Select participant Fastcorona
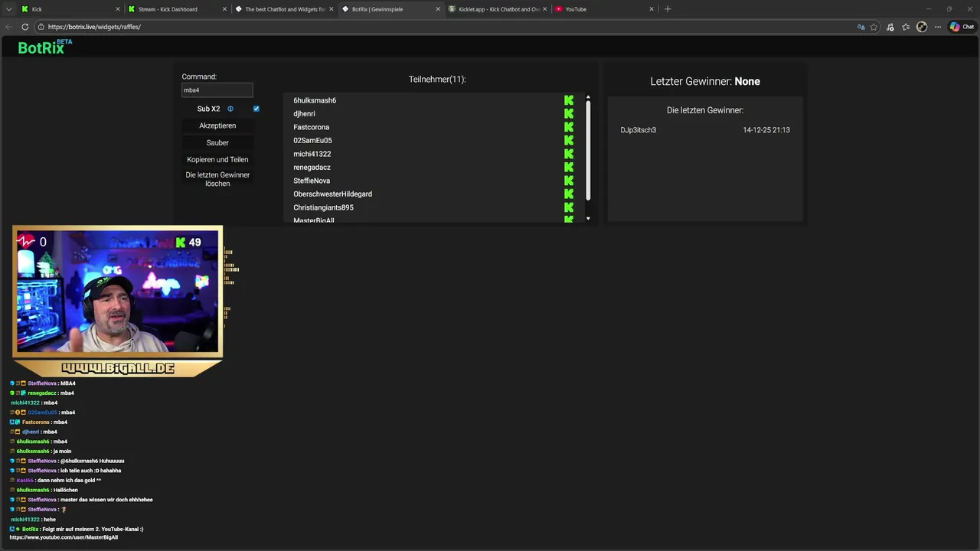This screenshot has width=980, height=551. tap(312, 127)
